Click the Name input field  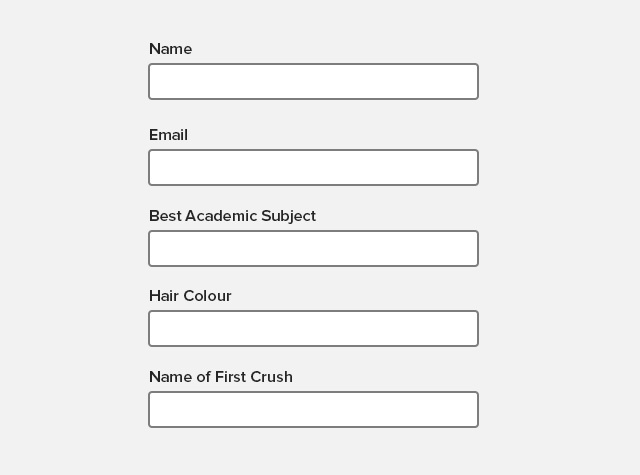pyautogui.click(x=313, y=82)
